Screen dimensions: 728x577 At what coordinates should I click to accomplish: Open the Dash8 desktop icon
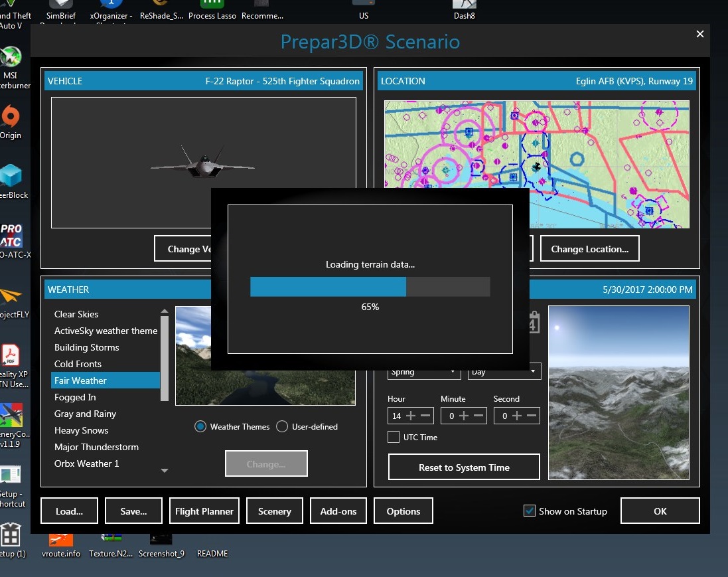(x=465, y=10)
